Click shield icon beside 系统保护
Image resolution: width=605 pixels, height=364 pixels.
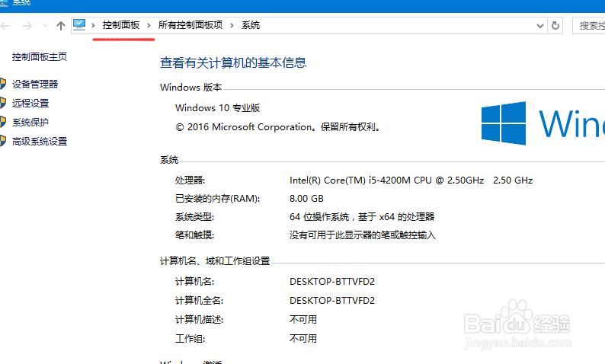click(x=3, y=122)
